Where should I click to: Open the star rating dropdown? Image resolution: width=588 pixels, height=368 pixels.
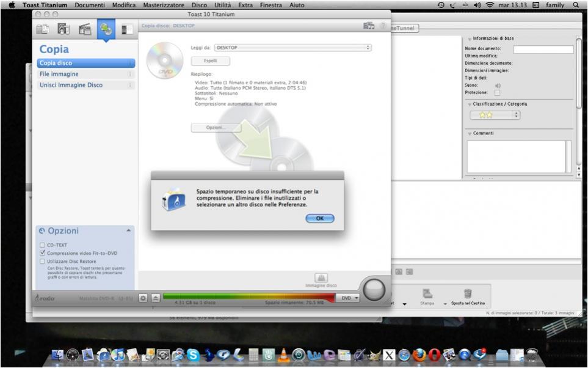(495, 116)
